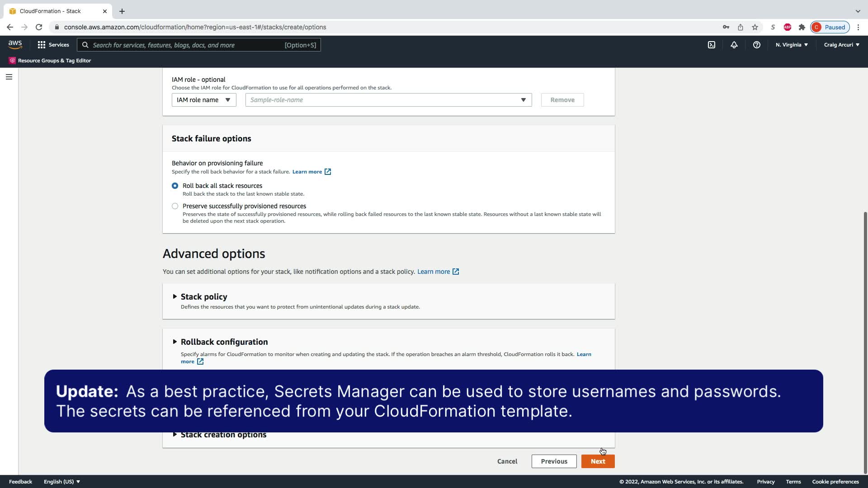Open notifications bell icon

[734, 45]
